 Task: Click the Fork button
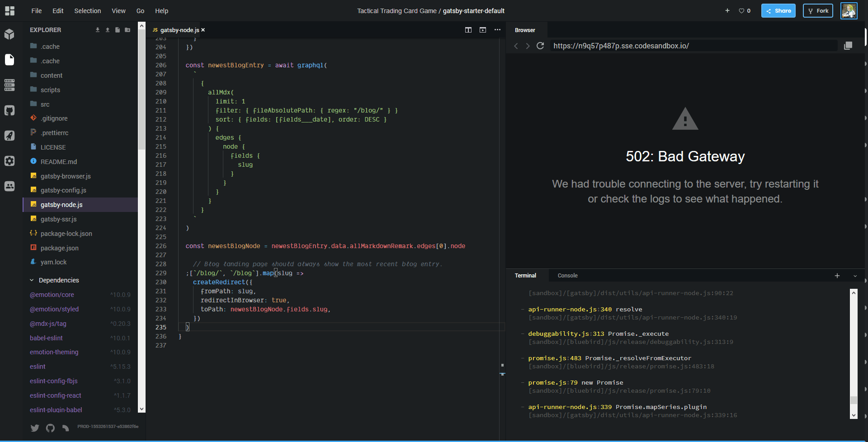coord(818,10)
